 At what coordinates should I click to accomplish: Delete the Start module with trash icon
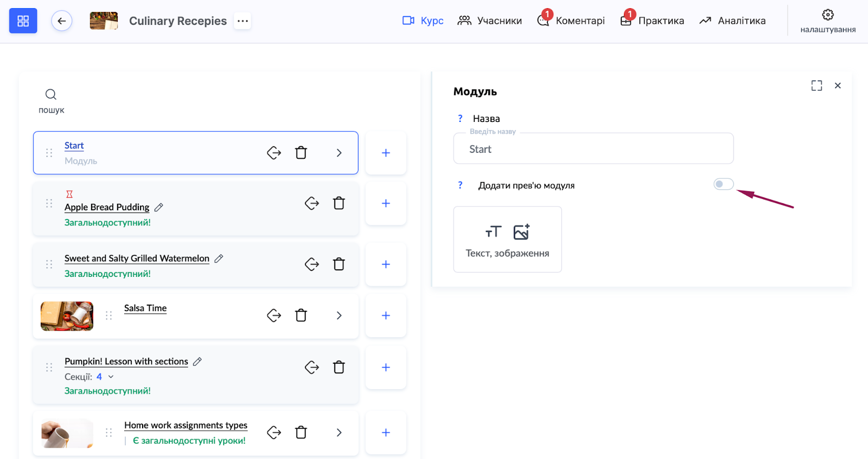[x=301, y=153]
